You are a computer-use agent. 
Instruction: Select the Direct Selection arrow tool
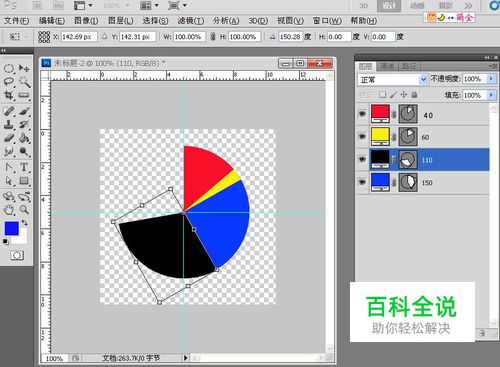coord(9,180)
